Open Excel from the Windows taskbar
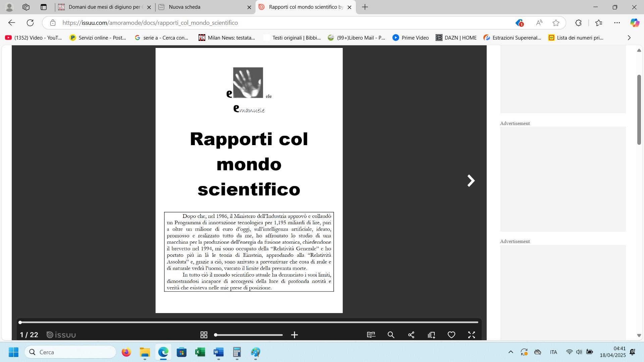644x362 pixels. click(200, 352)
